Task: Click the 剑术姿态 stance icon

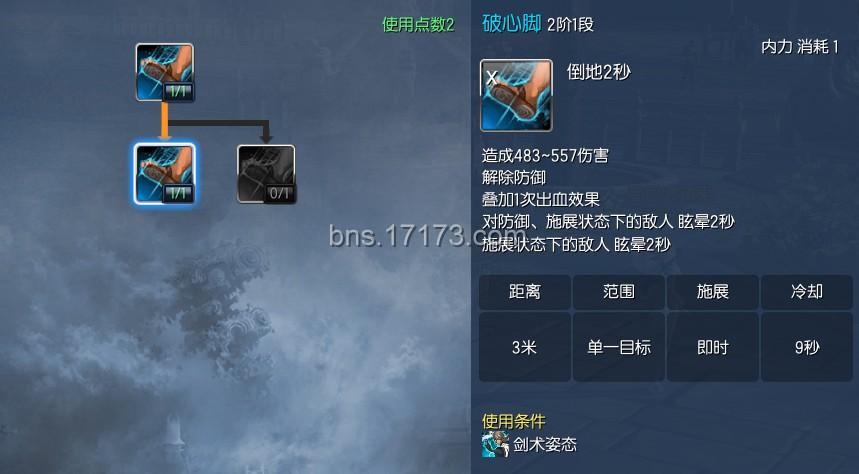Action: point(495,444)
